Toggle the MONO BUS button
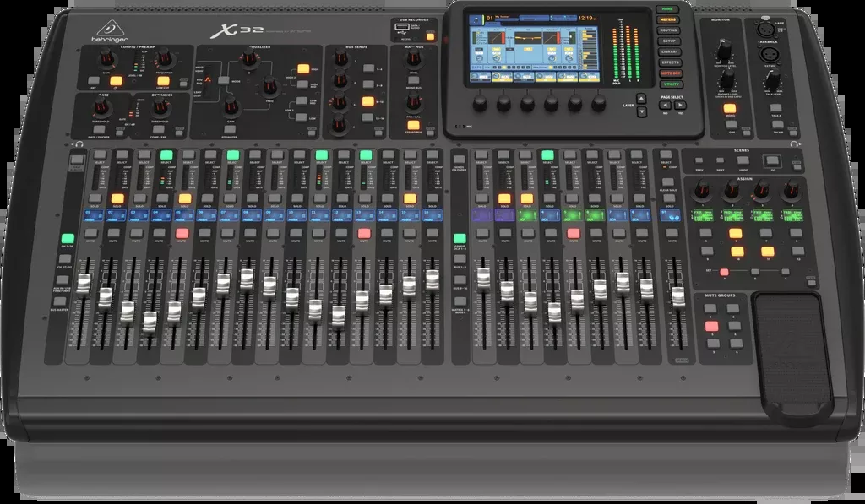865x504 pixels. coord(413,81)
